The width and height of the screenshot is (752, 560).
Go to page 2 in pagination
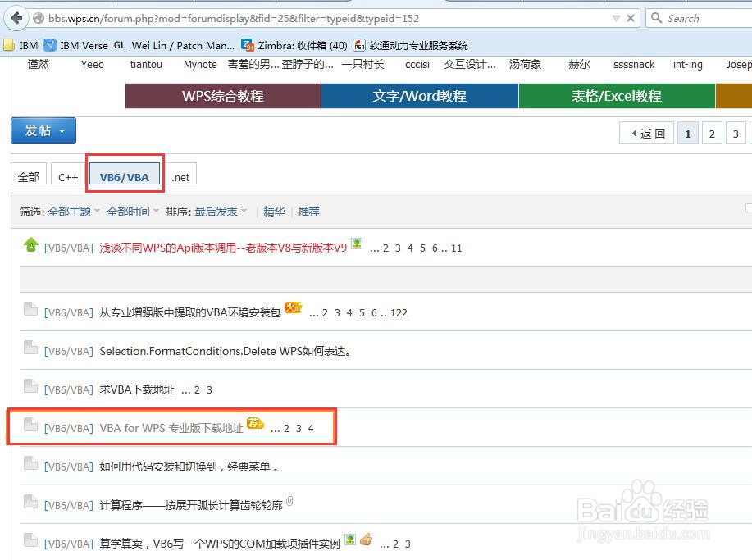click(x=712, y=134)
